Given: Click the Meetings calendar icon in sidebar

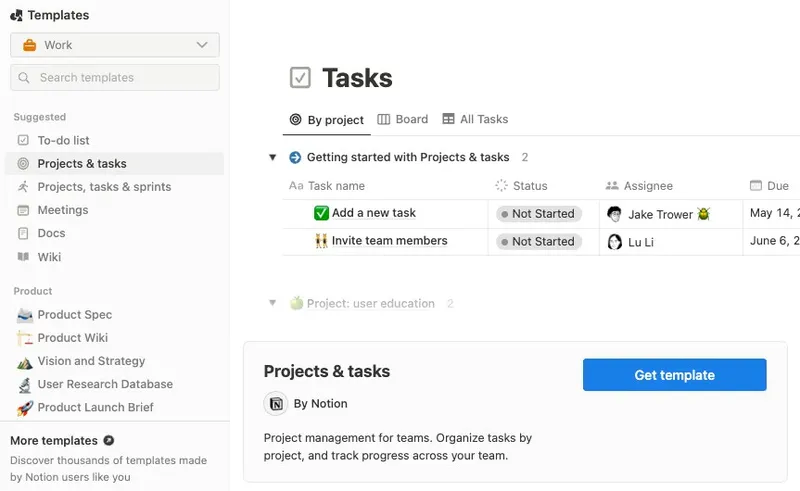Looking at the screenshot, I should 23,210.
